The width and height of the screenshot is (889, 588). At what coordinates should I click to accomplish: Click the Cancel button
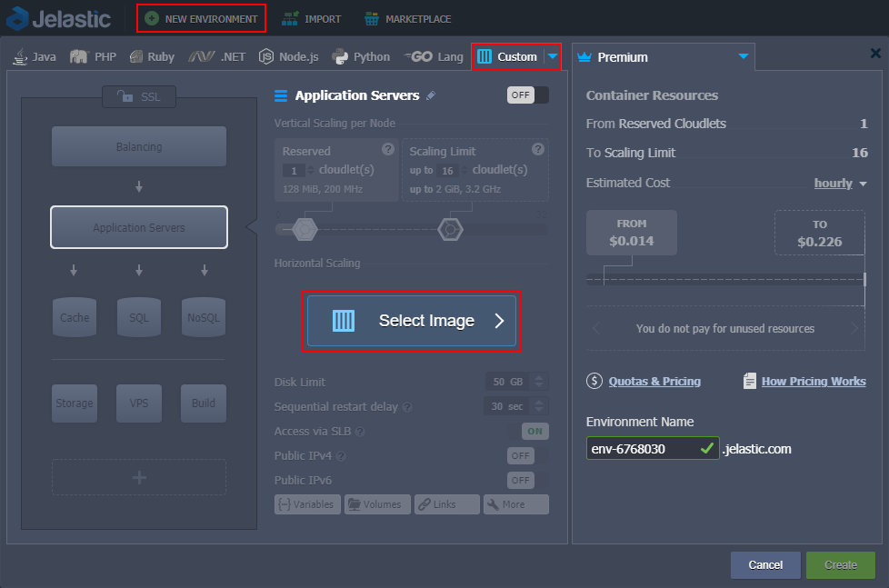click(x=765, y=564)
